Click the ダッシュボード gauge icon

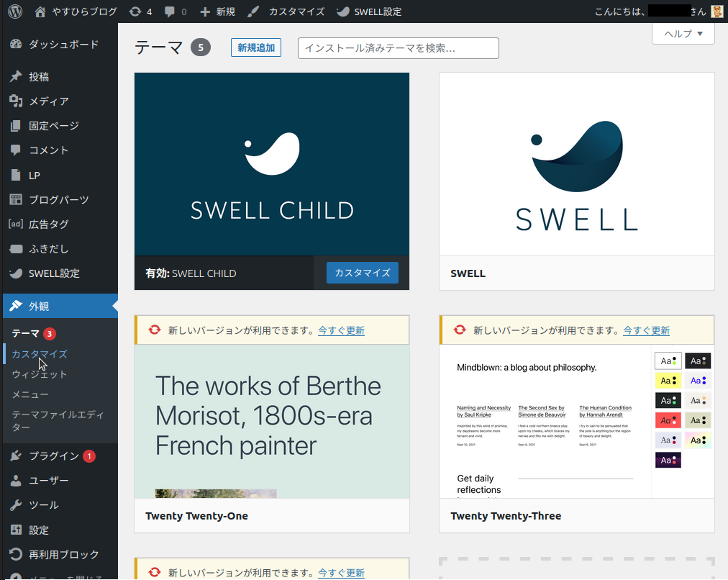pos(16,44)
